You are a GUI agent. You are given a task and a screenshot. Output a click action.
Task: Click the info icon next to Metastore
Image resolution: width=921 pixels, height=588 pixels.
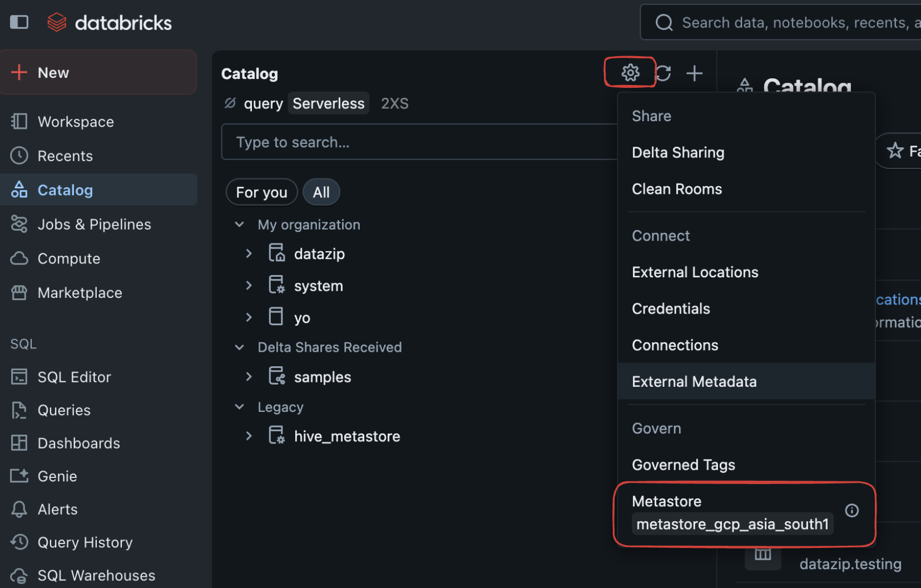(x=851, y=510)
